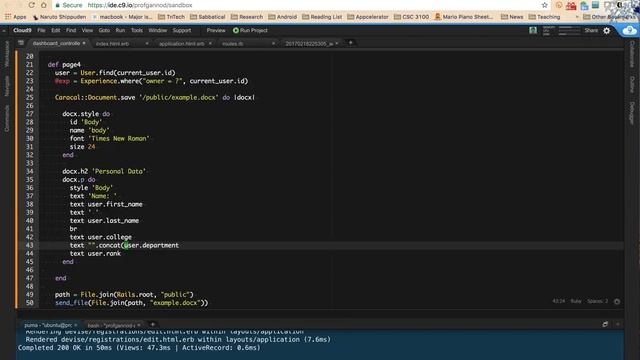Open the Other Bookmarks folder
Screen dimensions: 640x360
[x=611, y=17]
